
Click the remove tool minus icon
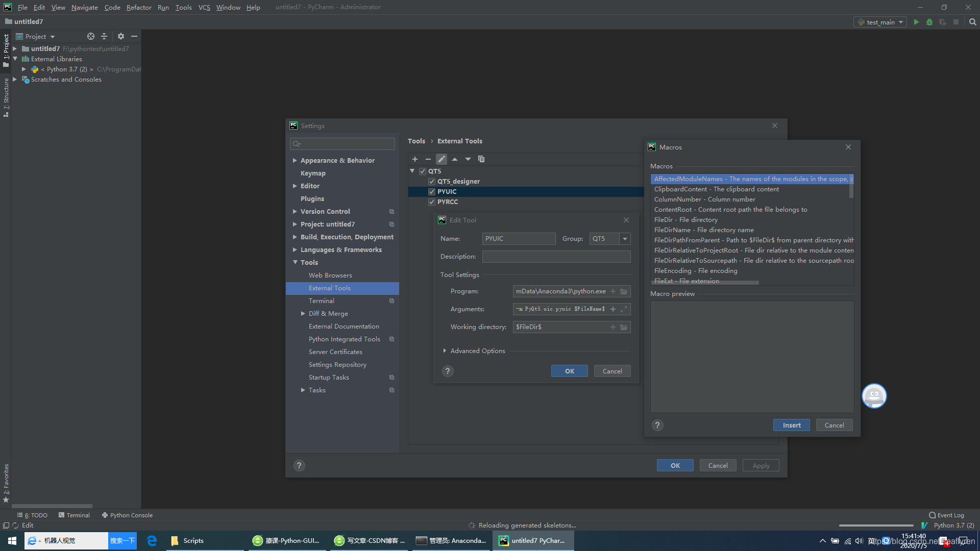click(x=428, y=159)
